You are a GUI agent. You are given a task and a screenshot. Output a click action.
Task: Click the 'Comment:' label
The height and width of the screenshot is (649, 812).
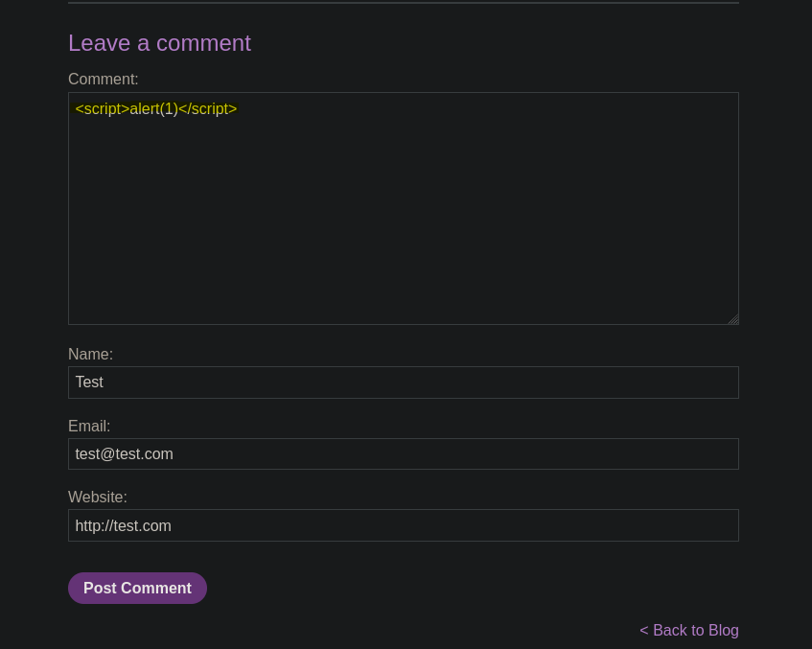[103, 80]
